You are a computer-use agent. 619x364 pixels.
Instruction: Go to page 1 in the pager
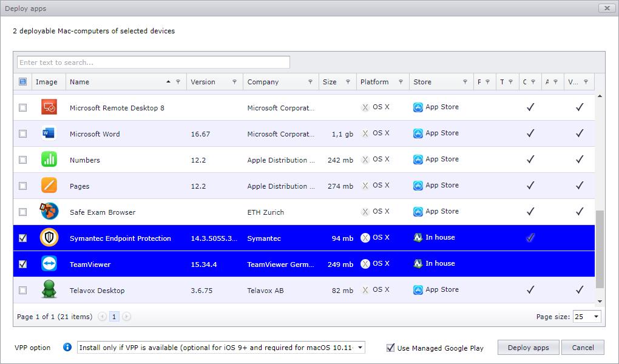pyautogui.click(x=114, y=316)
